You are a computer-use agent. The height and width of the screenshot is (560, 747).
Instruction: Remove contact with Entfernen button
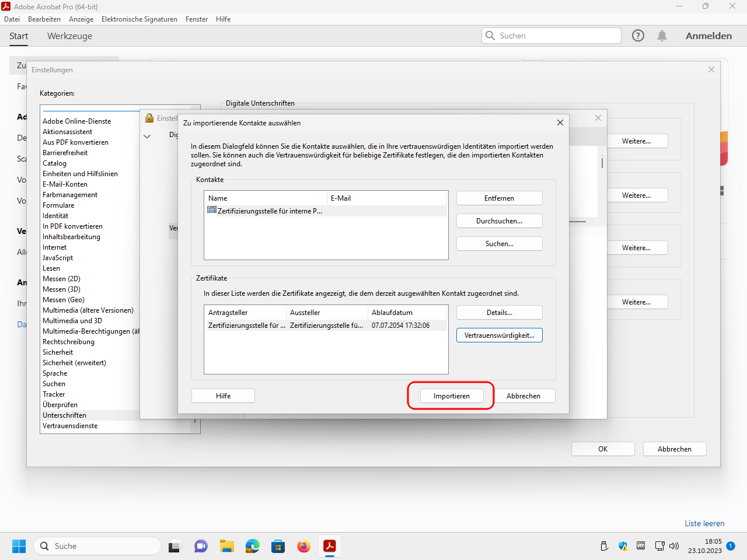click(499, 198)
